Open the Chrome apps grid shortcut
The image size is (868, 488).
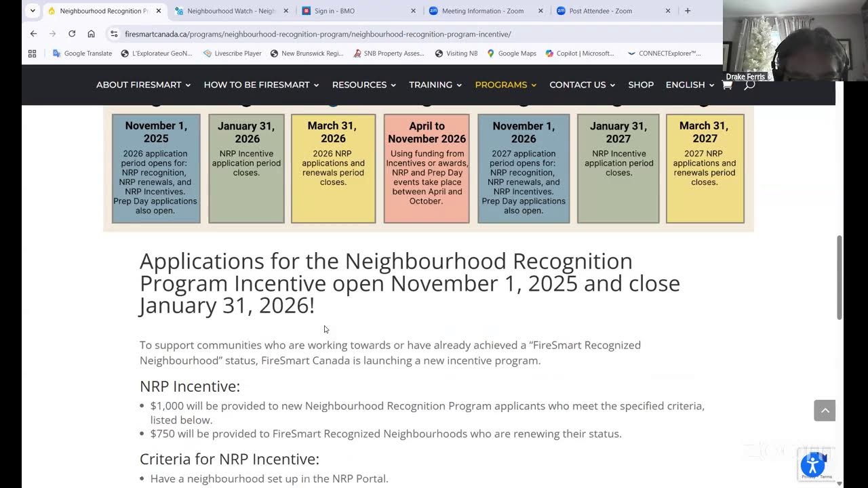(x=32, y=53)
